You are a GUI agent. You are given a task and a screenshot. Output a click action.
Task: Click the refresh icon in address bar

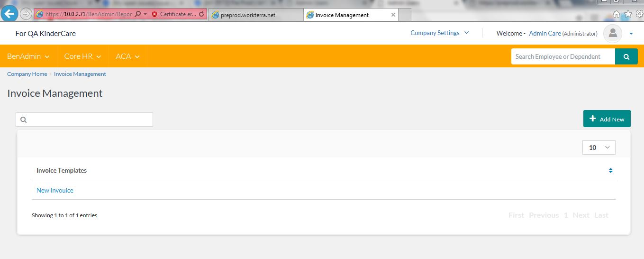(x=201, y=14)
